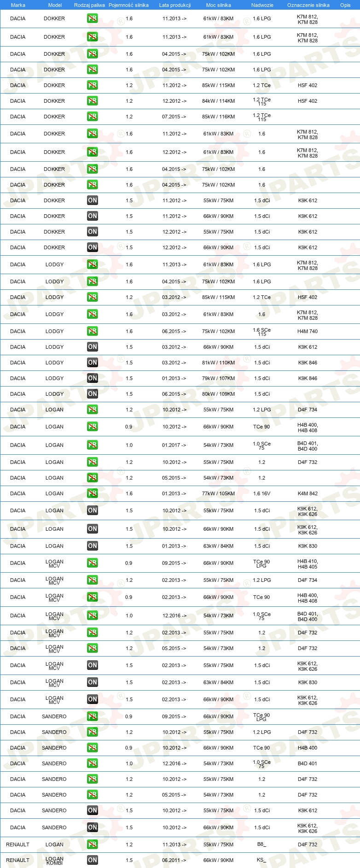
Task: Click the power value '79kW / 107KM'
Action: [218, 378]
